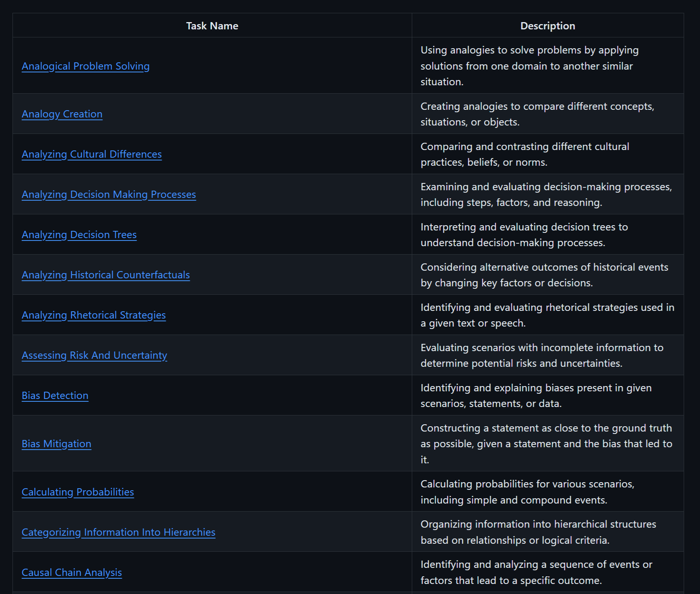
Task: Open Categorizing Information Into Hierarchies link
Action: [119, 532]
